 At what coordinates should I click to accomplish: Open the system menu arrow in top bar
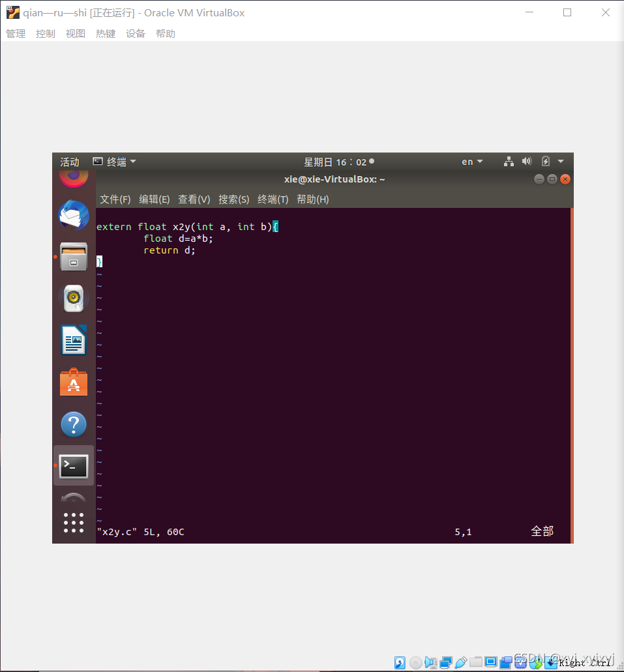coord(561,162)
